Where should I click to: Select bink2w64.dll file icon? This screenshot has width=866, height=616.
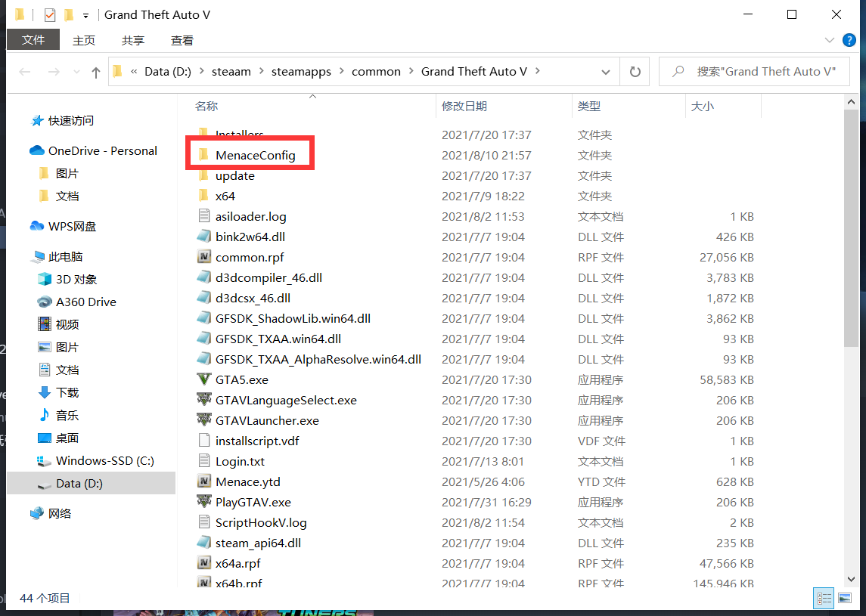click(203, 237)
